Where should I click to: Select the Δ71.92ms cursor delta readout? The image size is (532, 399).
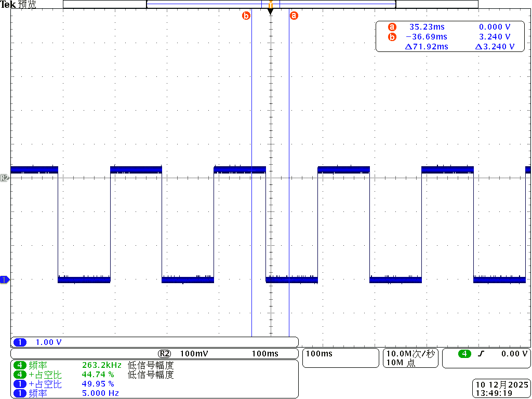point(426,47)
